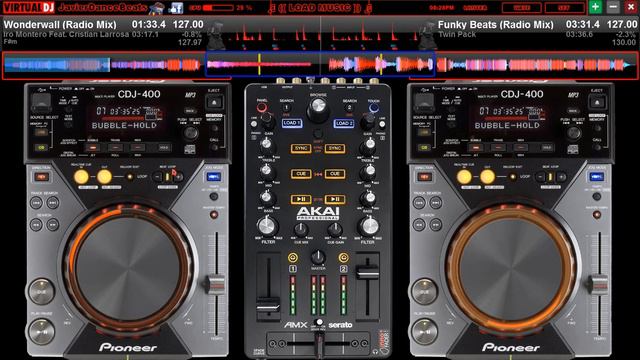Screen dimensions: 640x360
Task: Click left deck rewind search button
Action: (x=36, y=224)
